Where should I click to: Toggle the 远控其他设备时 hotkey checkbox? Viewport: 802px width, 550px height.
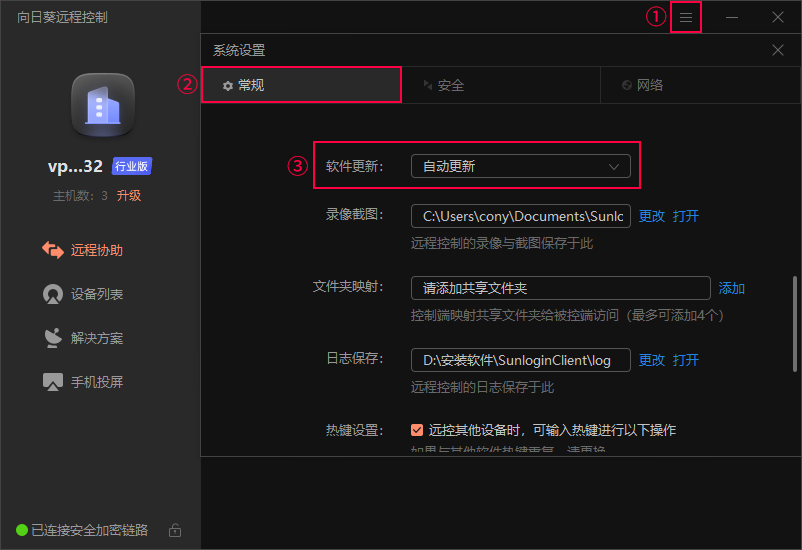point(417,430)
